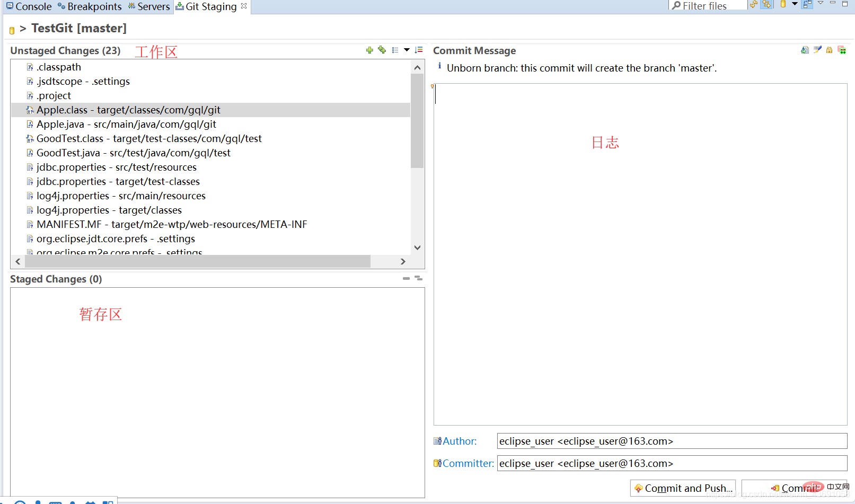
Task: Switch to the Breakpoints tab
Action: [89, 6]
